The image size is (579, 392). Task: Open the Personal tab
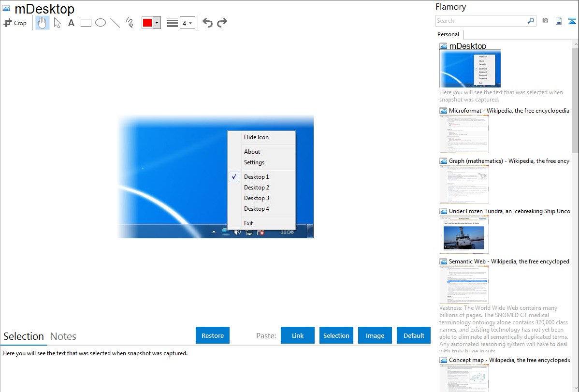pyautogui.click(x=448, y=34)
